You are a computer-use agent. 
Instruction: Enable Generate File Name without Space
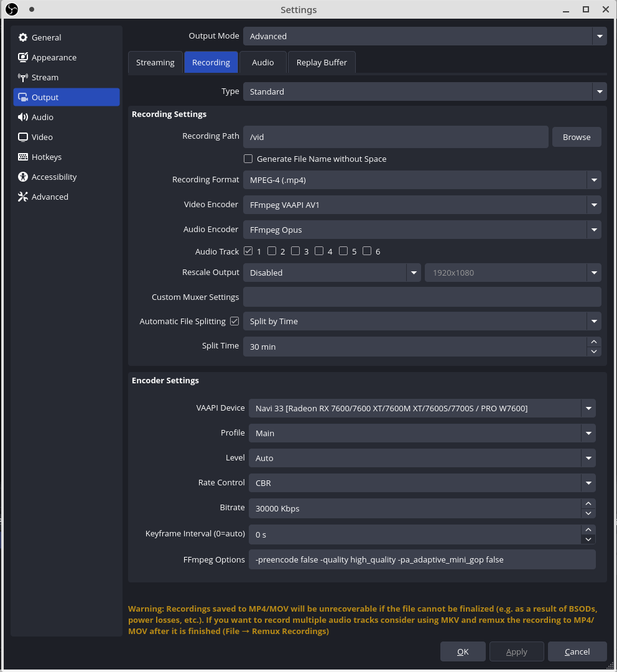[x=248, y=159]
